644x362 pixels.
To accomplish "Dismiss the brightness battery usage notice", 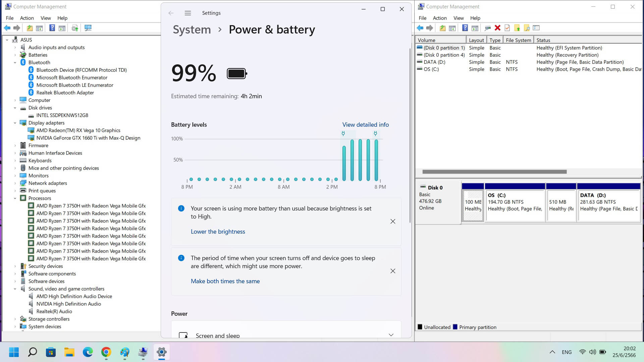I will coord(393,222).
